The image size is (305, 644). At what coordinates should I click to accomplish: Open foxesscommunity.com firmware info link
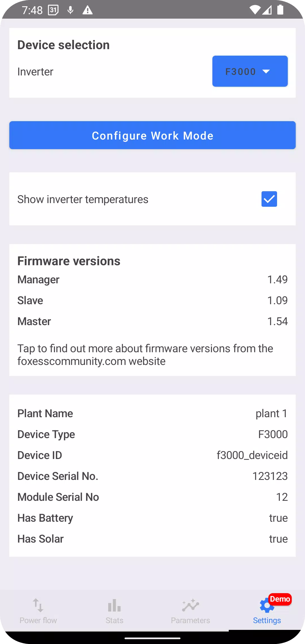pos(145,355)
